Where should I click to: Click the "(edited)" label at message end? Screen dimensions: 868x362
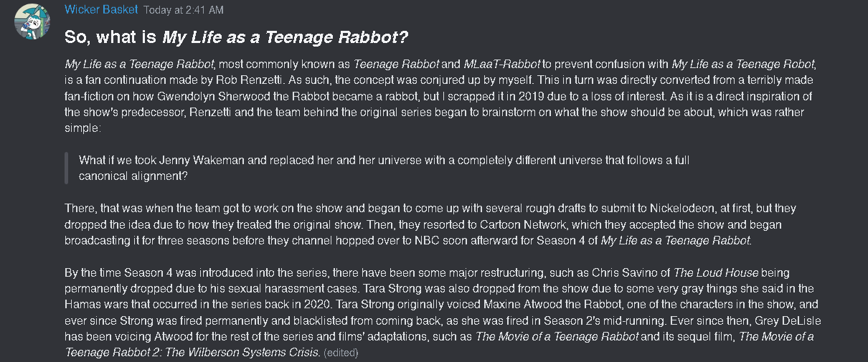tap(340, 353)
